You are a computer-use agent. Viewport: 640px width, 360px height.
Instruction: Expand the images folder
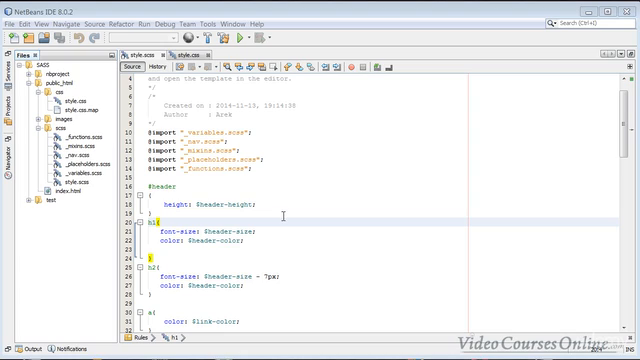38,119
